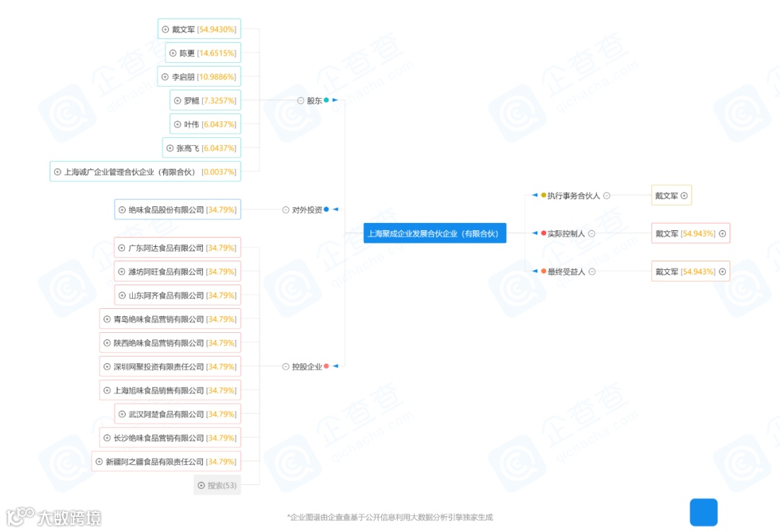Click the blue square button at bottom right
This screenshot has width=780, height=532.
coord(703,512)
